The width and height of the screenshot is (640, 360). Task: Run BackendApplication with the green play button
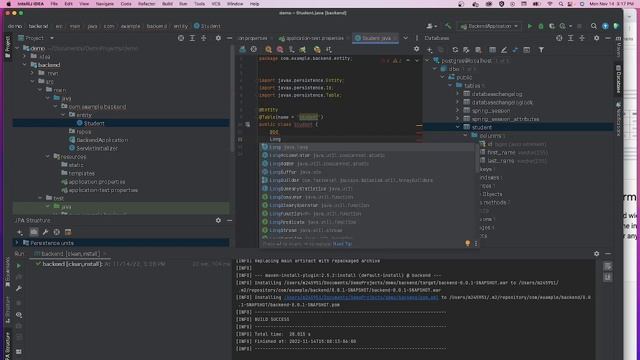(530, 26)
